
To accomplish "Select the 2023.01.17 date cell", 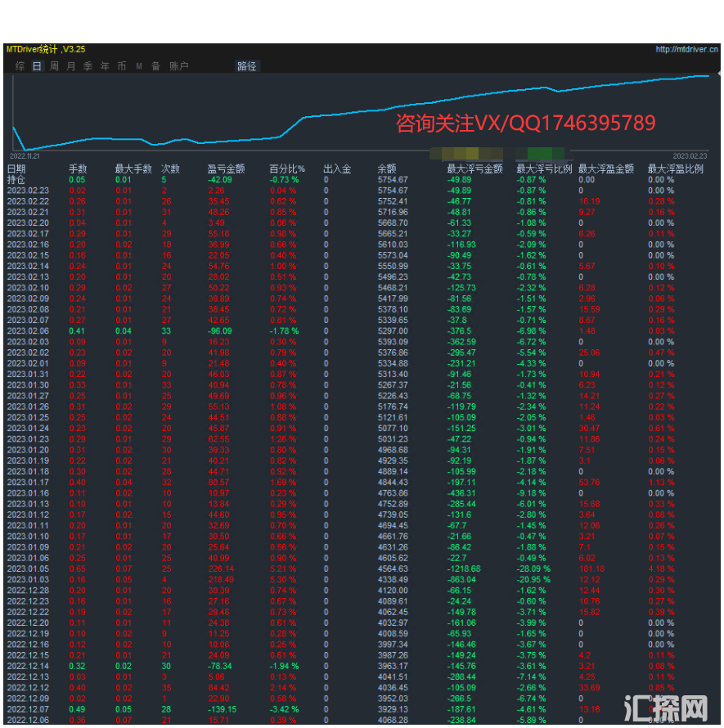I will point(28,483).
